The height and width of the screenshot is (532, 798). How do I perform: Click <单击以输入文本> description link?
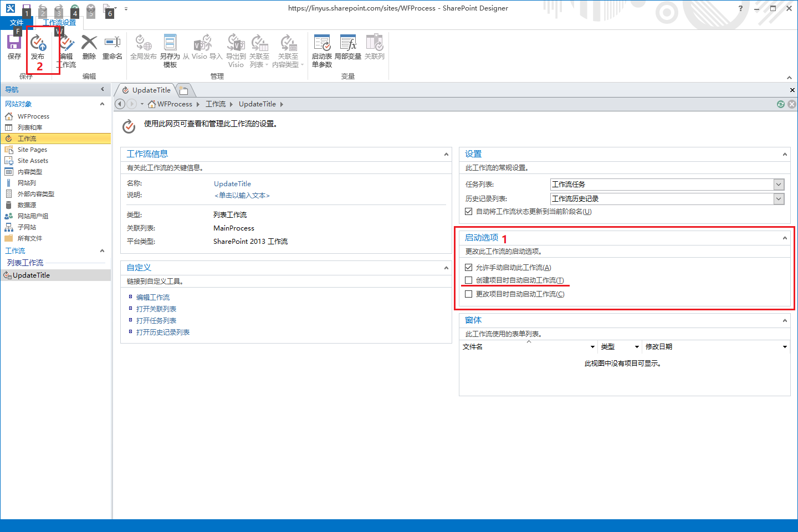[x=242, y=196]
